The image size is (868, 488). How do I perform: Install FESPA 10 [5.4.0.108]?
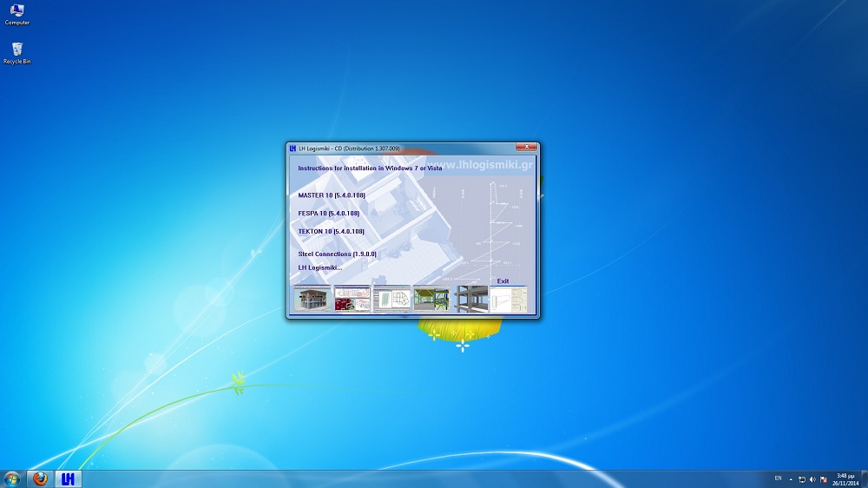click(329, 214)
